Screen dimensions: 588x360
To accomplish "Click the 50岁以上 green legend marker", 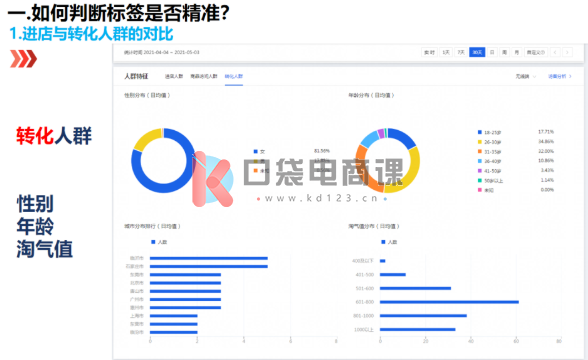I will [480, 180].
